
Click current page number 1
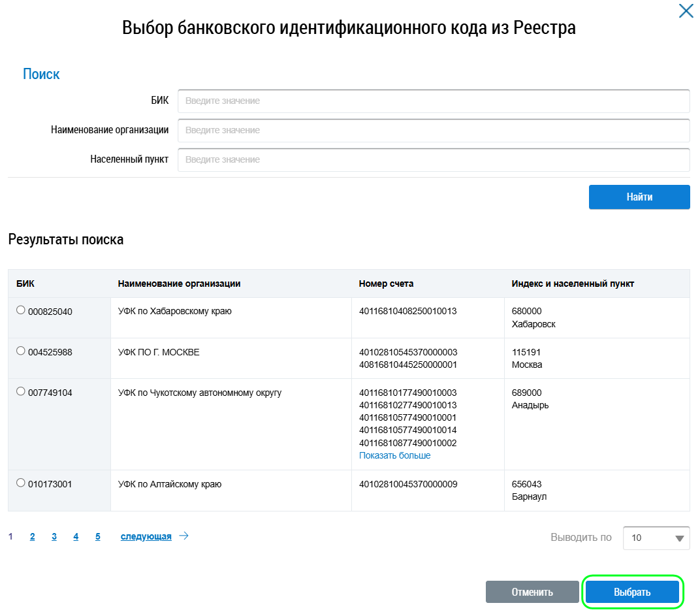[x=10, y=537]
